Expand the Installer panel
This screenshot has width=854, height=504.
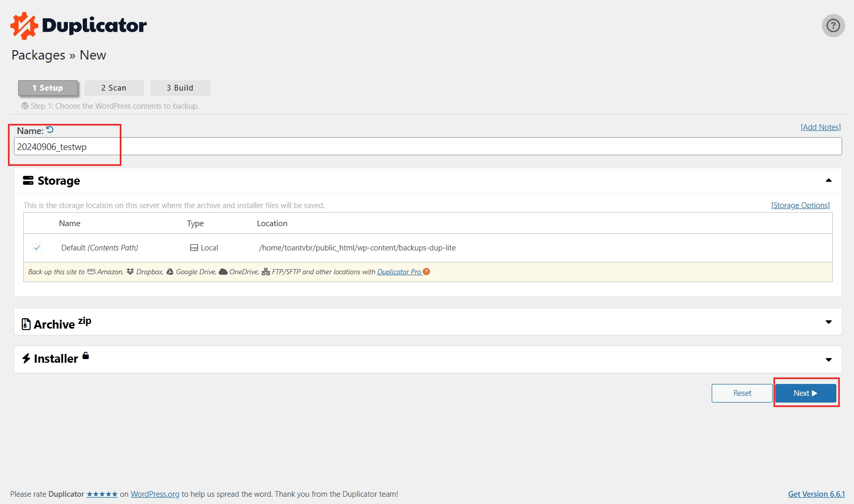pos(828,360)
